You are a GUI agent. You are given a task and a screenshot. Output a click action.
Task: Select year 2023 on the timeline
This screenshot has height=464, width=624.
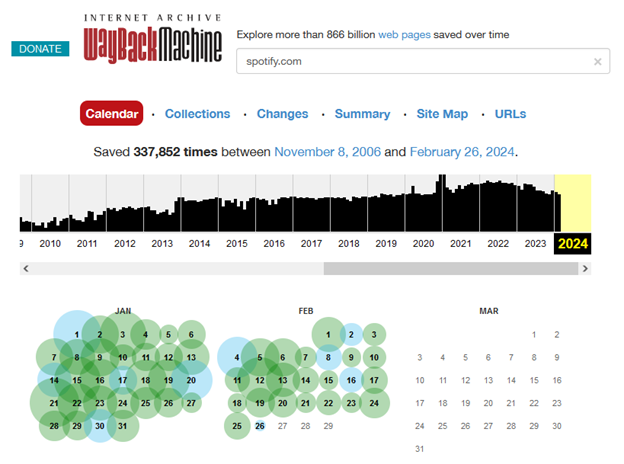point(535,244)
